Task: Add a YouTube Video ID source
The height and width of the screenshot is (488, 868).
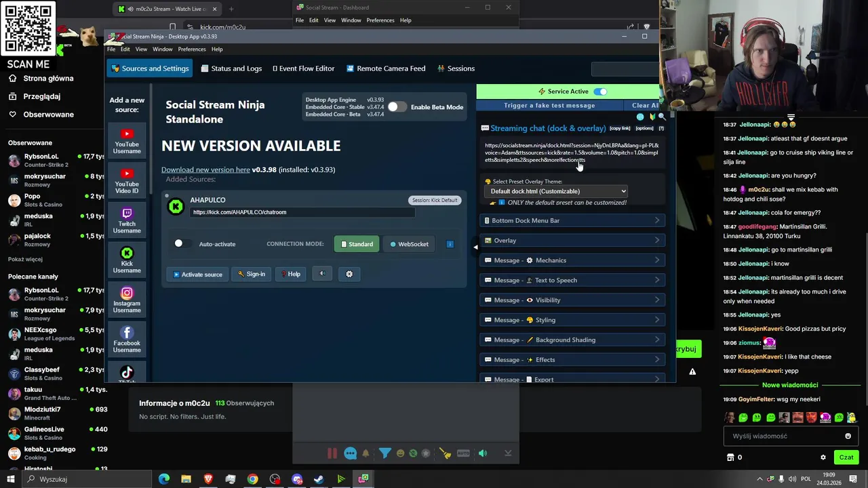Action: tap(127, 181)
